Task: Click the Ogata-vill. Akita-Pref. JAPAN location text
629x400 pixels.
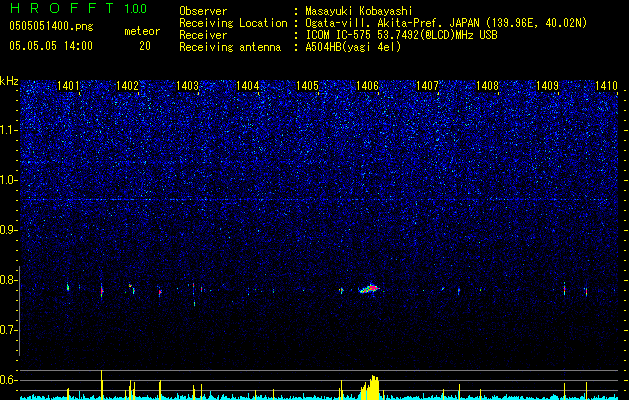Action: (x=445, y=23)
